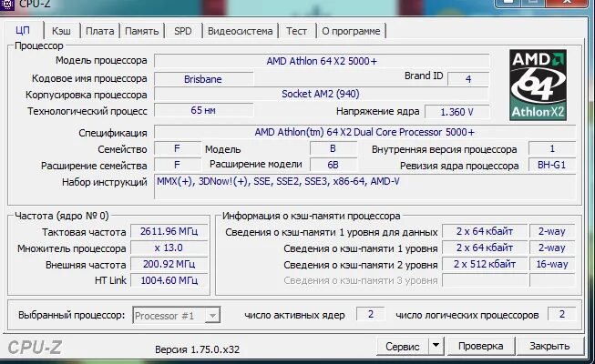Select the 2611.96 МГц clock frequency value
The height and width of the screenshot is (364, 595).
(x=169, y=231)
